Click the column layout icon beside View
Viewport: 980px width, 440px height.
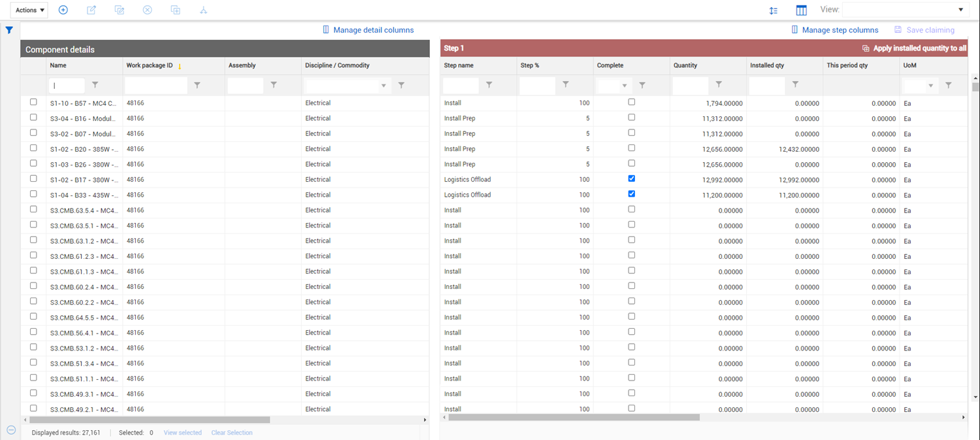(802, 10)
